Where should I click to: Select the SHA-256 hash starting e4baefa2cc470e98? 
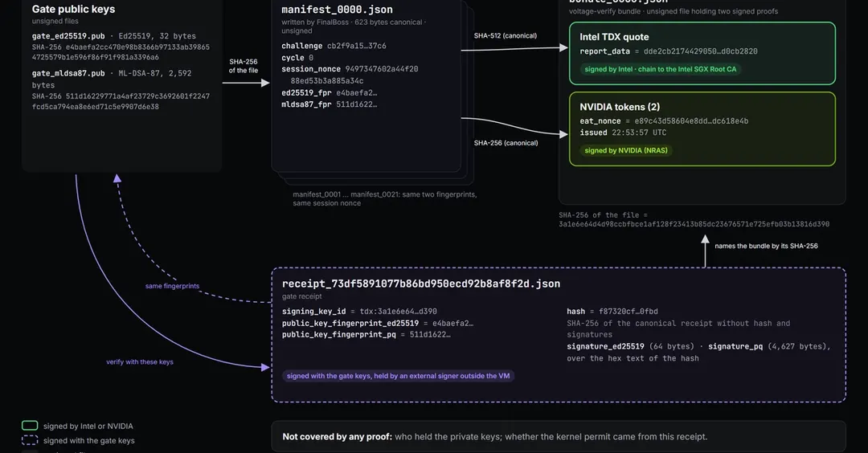[x=121, y=52]
